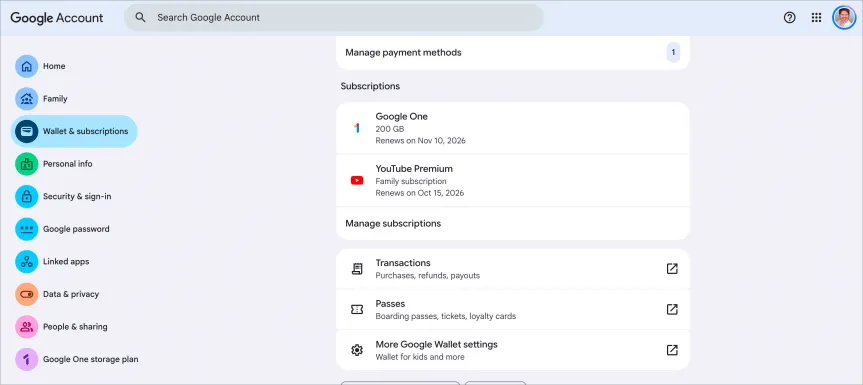The width and height of the screenshot is (863, 385).
Task: Click the Google Account logo
Action: 57,18
